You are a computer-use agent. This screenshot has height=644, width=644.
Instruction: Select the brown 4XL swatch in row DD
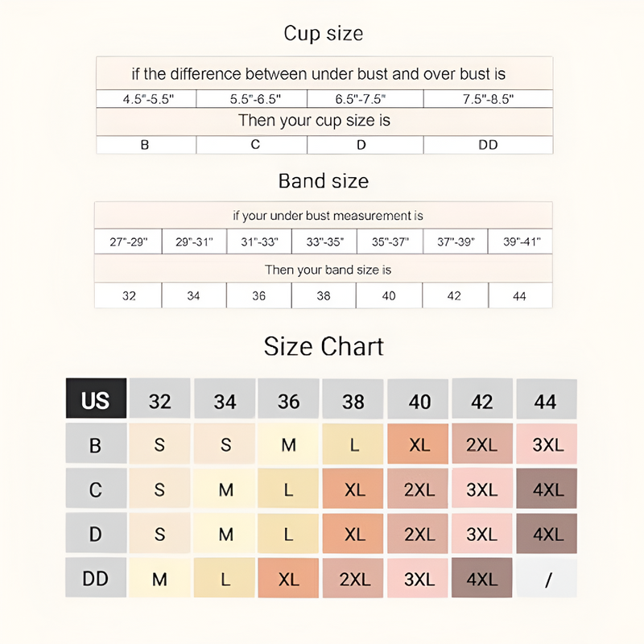[482, 578]
